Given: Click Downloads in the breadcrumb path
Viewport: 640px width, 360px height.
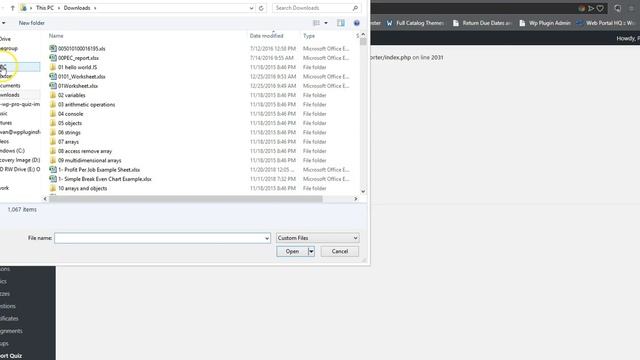Looking at the screenshot, I should click(x=77, y=8).
